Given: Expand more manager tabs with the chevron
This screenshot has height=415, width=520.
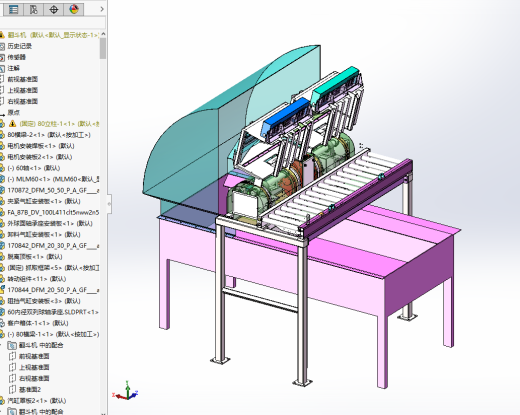Looking at the screenshot, I should [x=102, y=9].
